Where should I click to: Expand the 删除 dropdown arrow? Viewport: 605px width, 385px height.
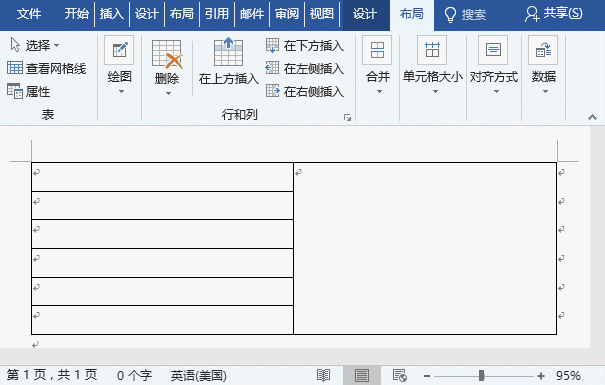[168, 93]
